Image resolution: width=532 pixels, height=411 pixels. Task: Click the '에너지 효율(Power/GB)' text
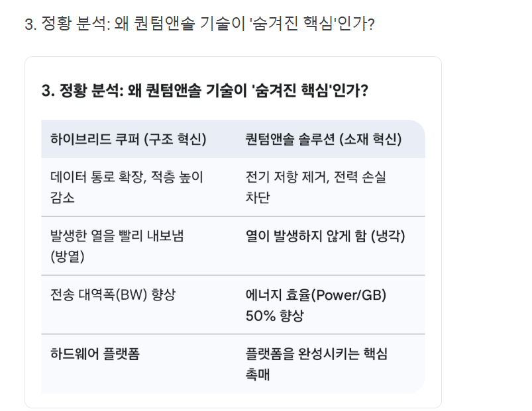[315, 295]
